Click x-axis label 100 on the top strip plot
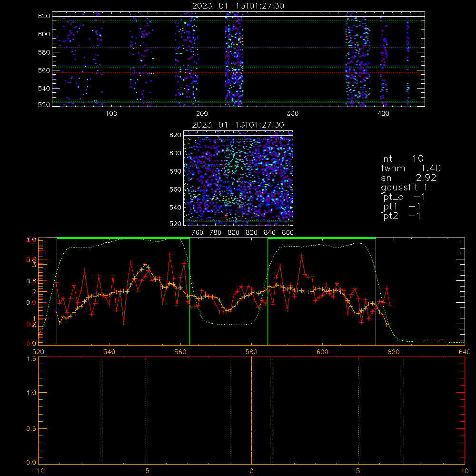Screen dimensions: 476x476 111,114
